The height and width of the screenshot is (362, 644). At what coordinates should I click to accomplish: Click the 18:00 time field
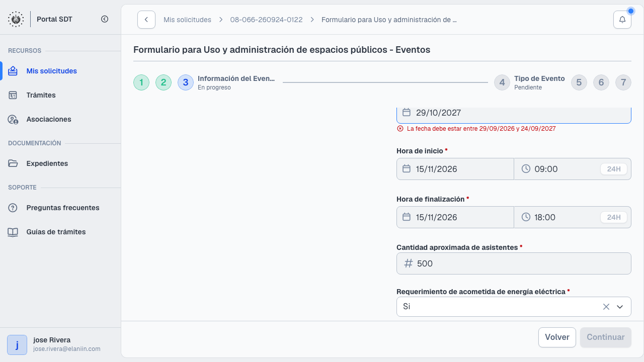click(573, 217)
